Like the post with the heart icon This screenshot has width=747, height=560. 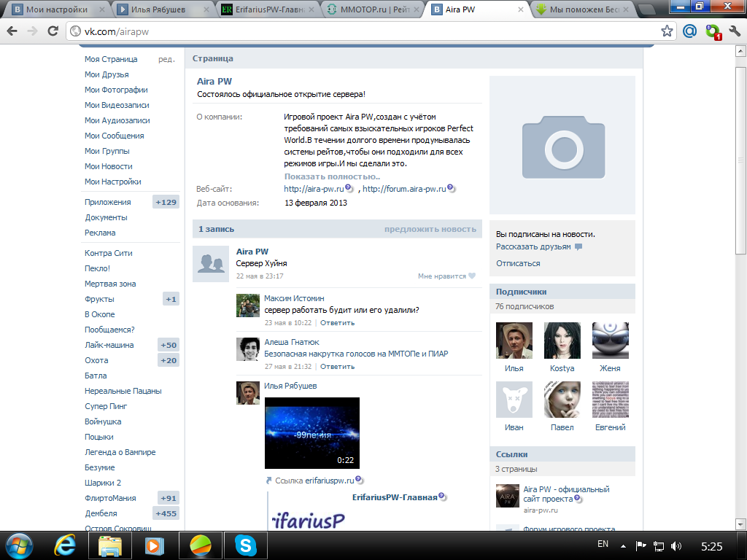(472, 276)
